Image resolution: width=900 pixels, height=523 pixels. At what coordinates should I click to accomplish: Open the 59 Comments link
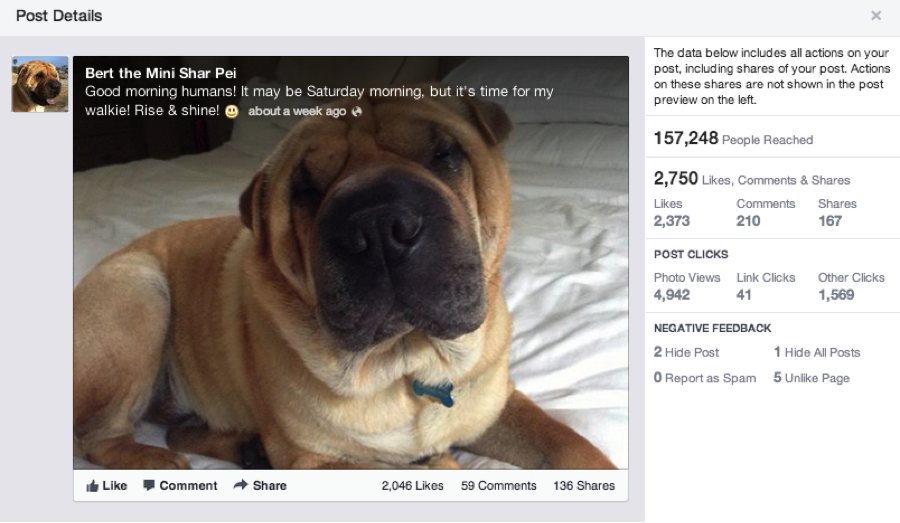(x=498, y=486)
